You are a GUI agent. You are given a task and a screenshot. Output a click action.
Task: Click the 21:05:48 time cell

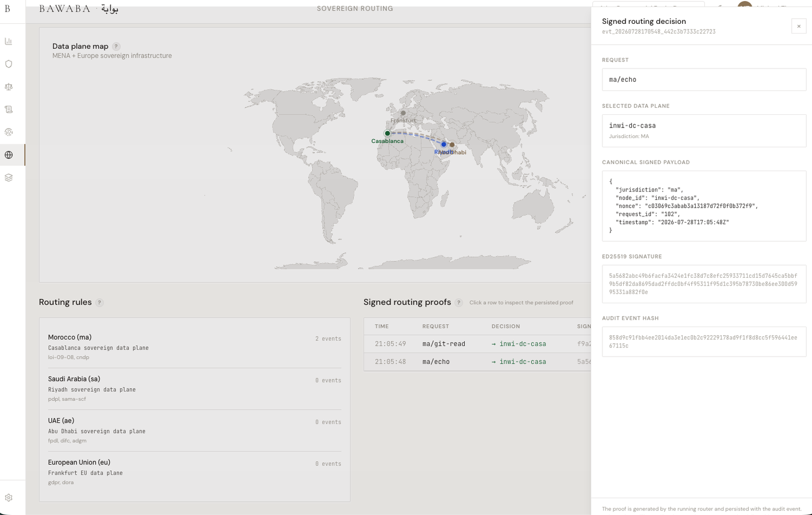390,362
